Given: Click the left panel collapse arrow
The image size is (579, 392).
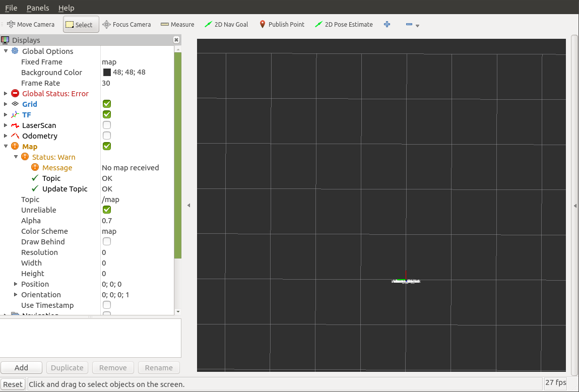Looking at the screenshot, I should (188, 205).
